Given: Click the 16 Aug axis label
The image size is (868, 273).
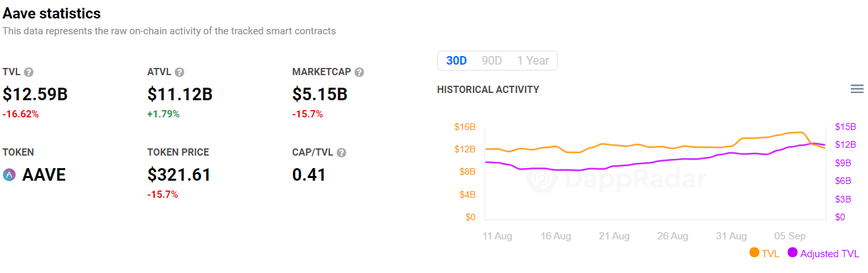Looking at the screenshot, I should [x=556, y=235].
